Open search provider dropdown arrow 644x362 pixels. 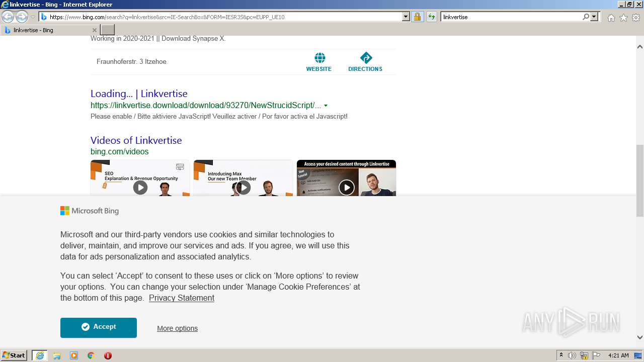594,17
